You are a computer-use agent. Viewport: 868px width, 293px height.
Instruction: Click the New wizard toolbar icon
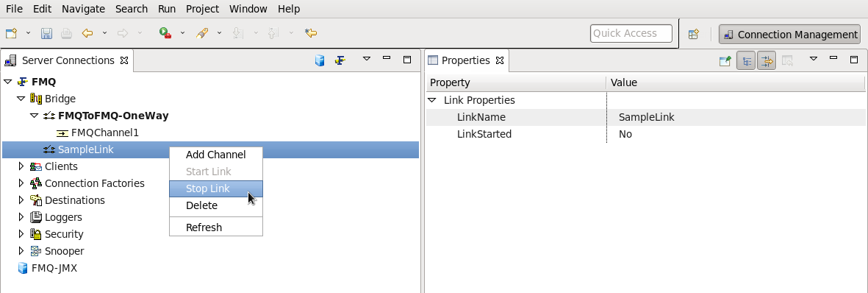(x=11, y=33)
